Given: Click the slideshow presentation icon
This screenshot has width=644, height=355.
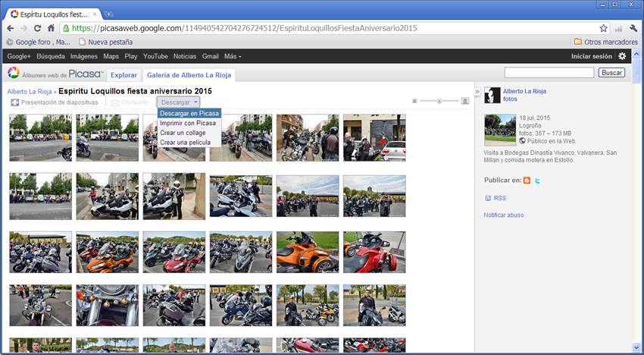Looking at the screenshot, I should pyautogui.click(x=15, y=102).
